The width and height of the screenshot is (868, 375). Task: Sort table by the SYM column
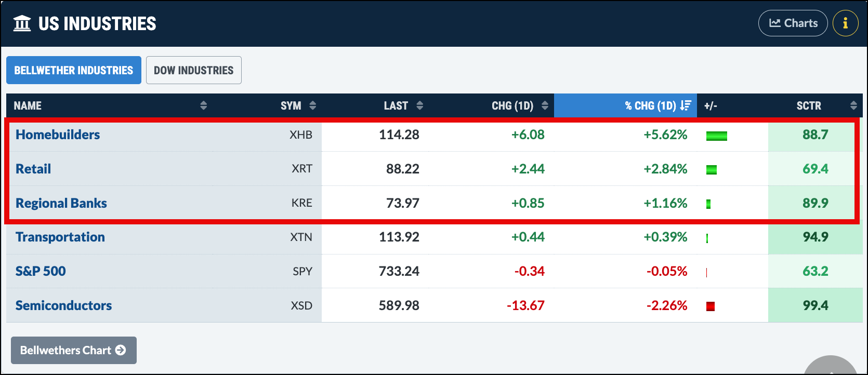[x=268, y=105]
